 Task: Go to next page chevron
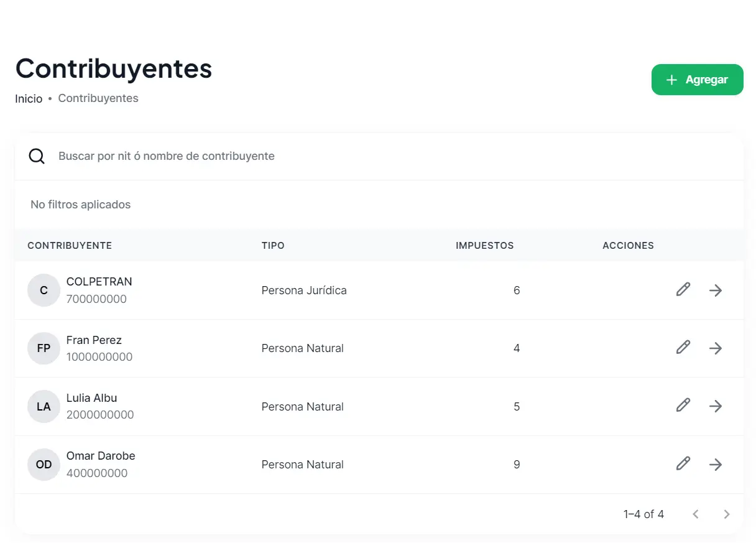726,514
